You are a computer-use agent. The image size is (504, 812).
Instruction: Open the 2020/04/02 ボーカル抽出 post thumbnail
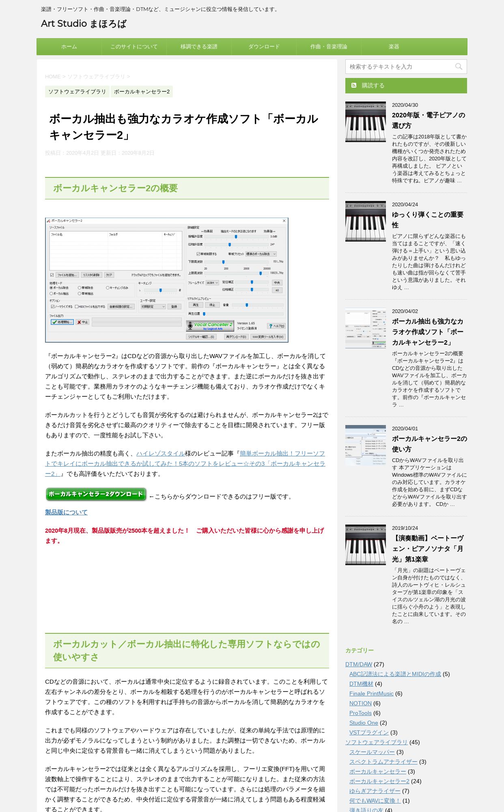pyautogui.click(x=366, y=328)
